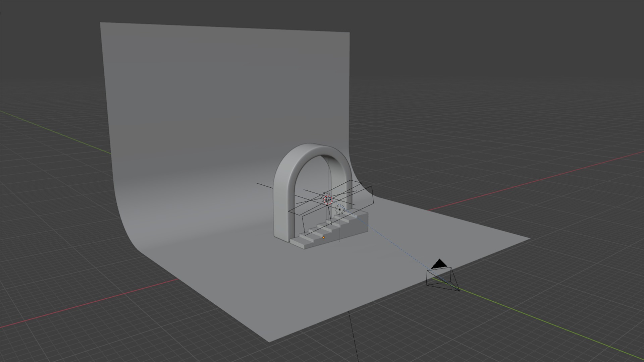
Task: Click the orange origin dot on stairs
Action: coord(323,237)
